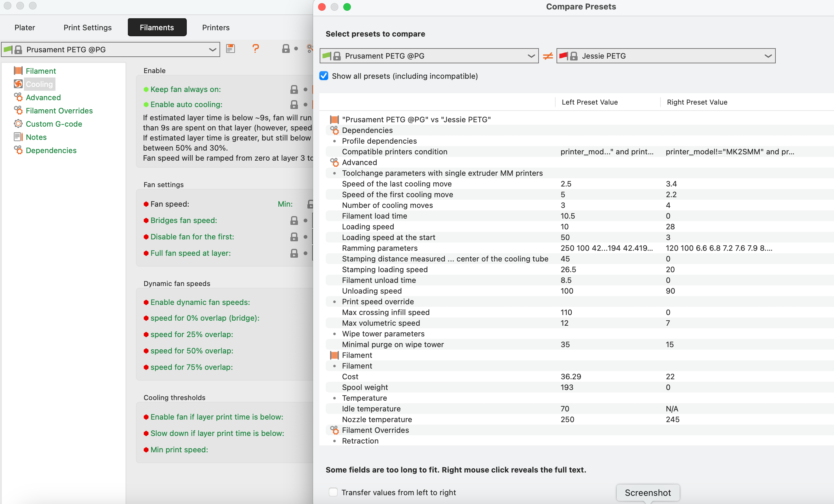The image size is (834, 504).
Task: Click the orange question mark help icon
Action: [255, 49]
